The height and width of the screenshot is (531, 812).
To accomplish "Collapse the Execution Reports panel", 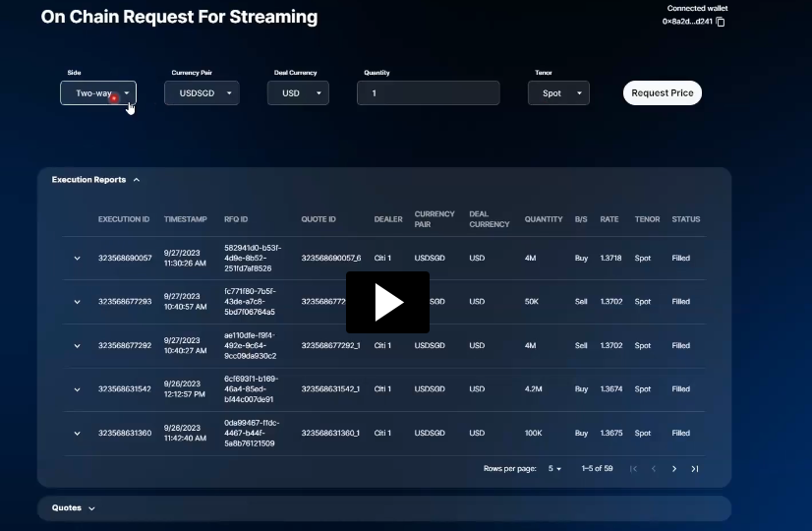I will point(137,180).
